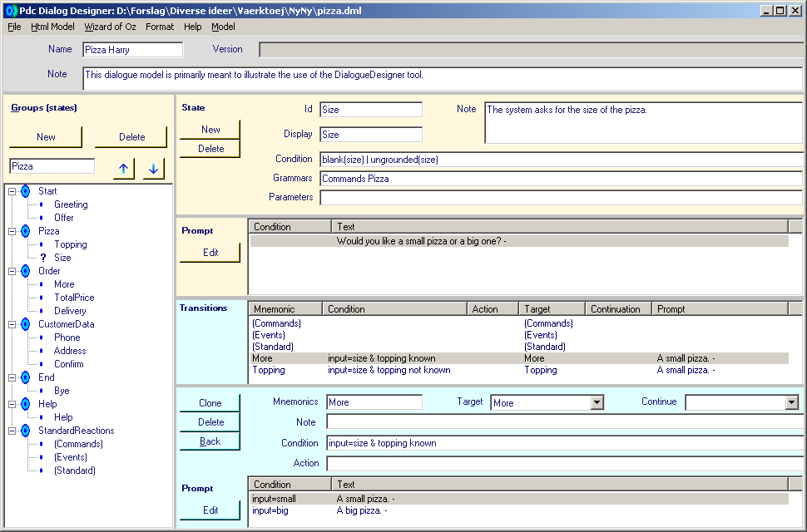
Task: Click the state Id field
Action: tap(371, 110)
